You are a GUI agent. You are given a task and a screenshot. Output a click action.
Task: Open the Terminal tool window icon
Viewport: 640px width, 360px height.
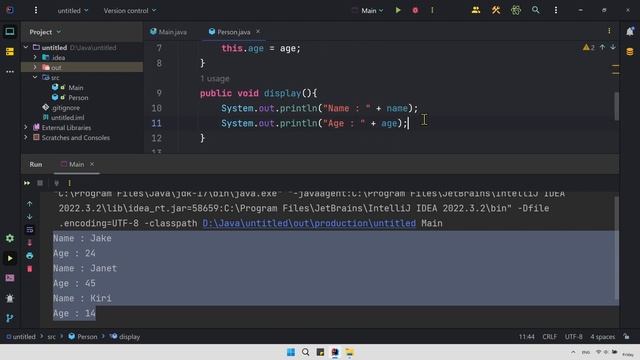point(10,278)
